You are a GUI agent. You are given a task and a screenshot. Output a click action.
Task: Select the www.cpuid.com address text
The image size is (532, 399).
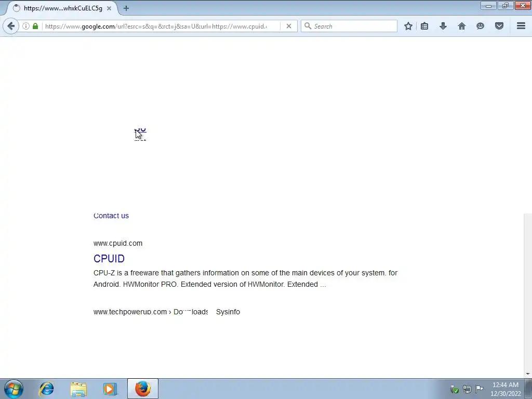[x=118, y=243]
